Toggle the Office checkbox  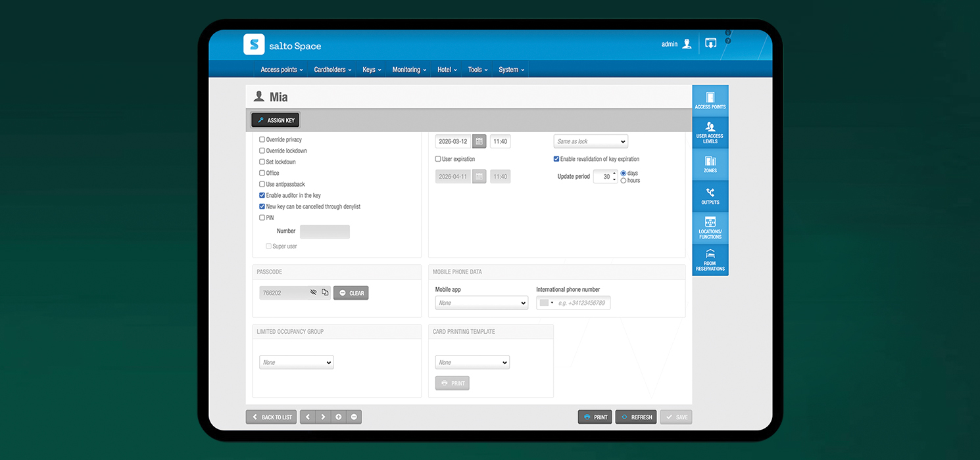point(262,173)
